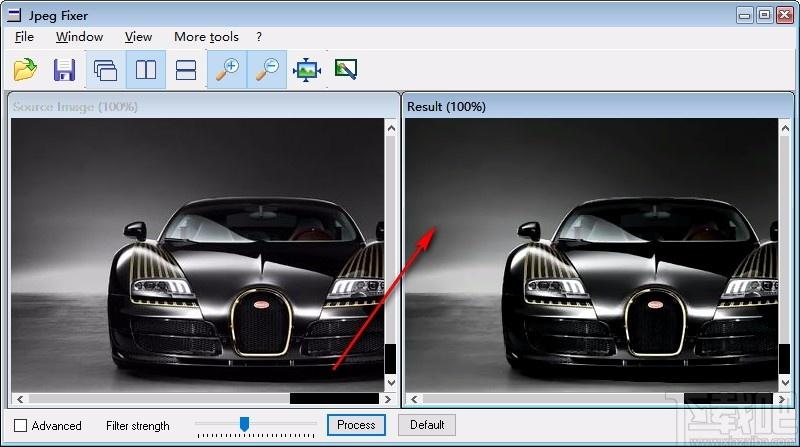
Task: Activate the Source Image (100%) pane title
Action: 75,107
